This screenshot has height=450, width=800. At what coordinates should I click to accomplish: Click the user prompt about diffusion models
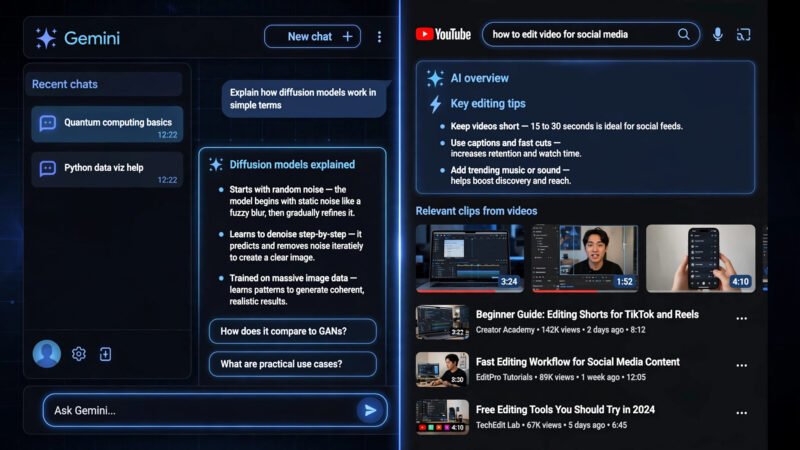pos(305,99)
